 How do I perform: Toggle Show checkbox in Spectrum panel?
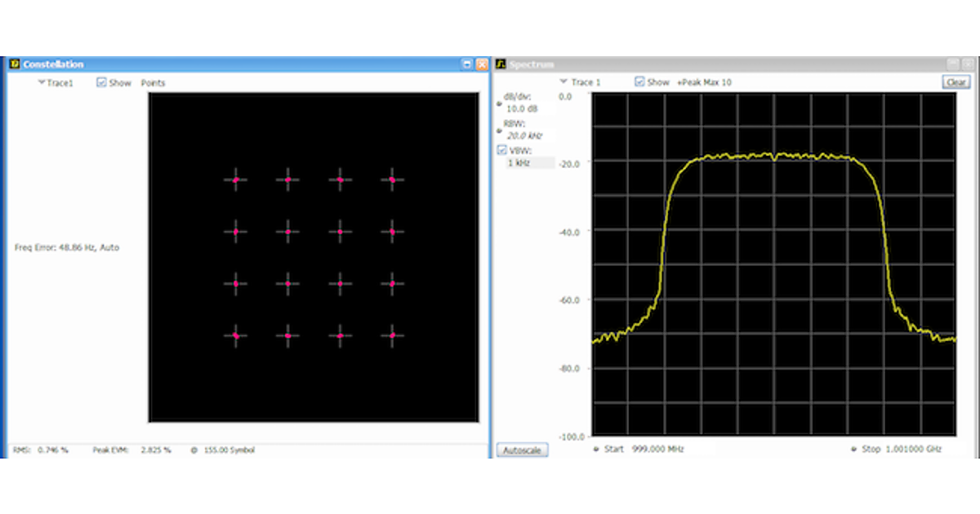point(639,82)
